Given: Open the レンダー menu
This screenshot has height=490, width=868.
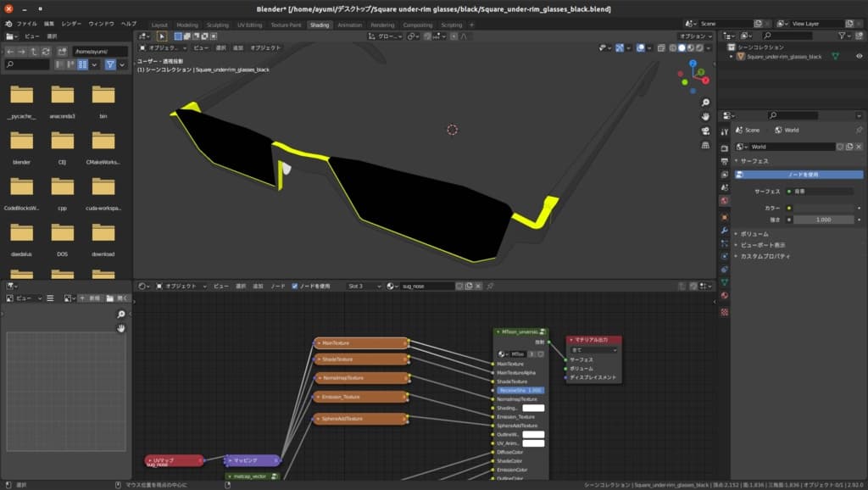Looking at the screenshot, I should pos(71,24).
